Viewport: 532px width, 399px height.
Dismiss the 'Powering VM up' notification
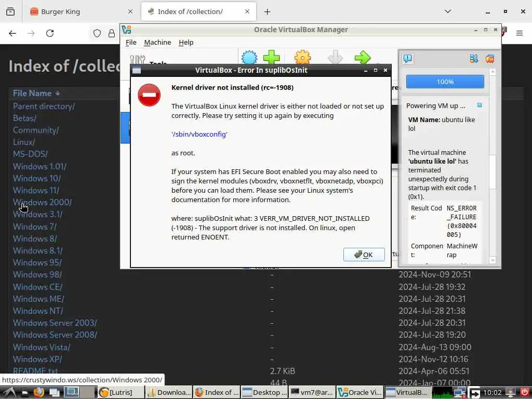[480, 105]
